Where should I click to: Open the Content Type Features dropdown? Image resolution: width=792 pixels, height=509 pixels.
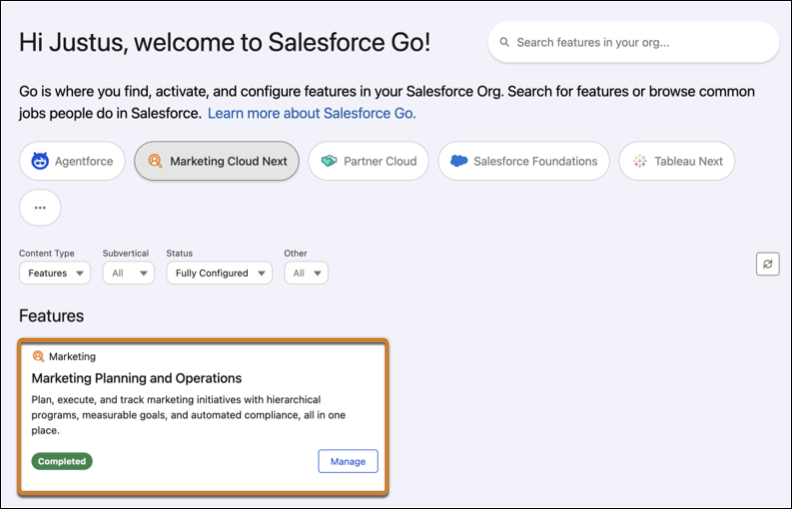[x=55, y=273]
